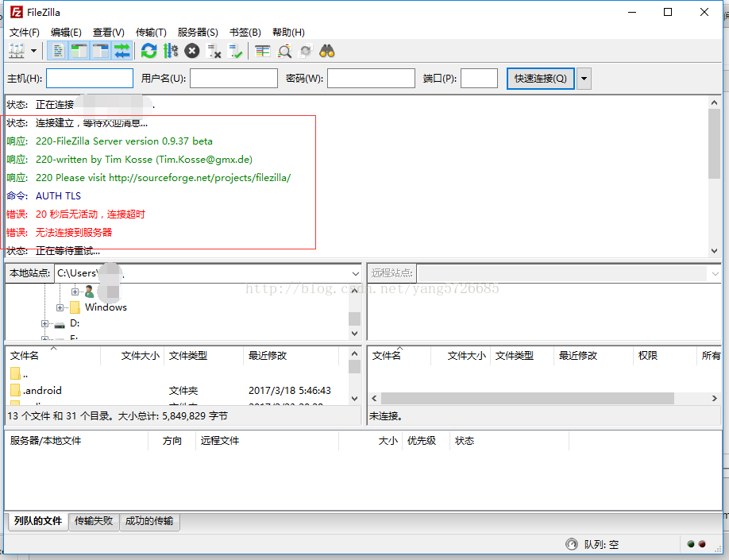729x560 pixels.
Task: Open the local site path dropdown
Action: point(355,273)
